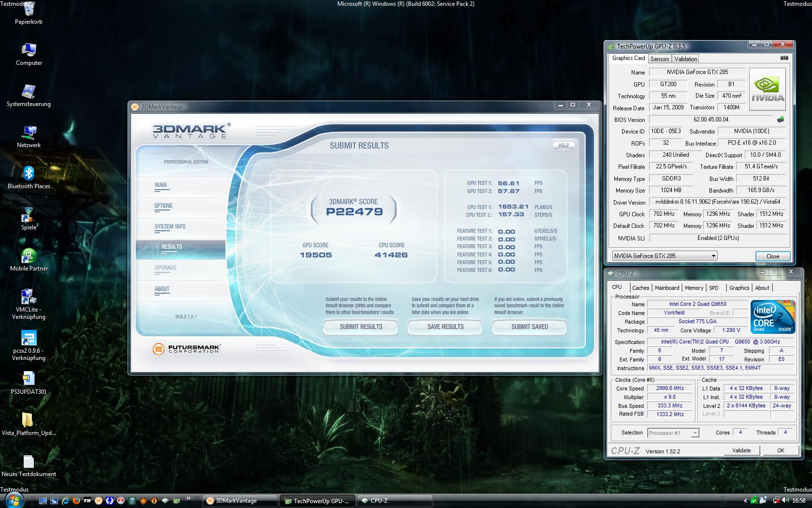Click the NVIDIA logo in GPU-Z

point(768,90)
